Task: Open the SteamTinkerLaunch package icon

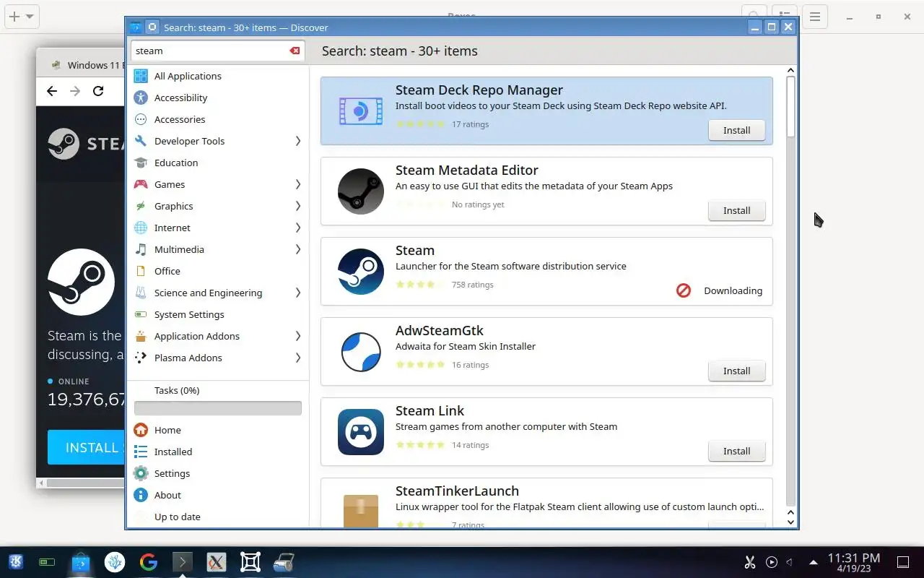Action: click(361, 509)
